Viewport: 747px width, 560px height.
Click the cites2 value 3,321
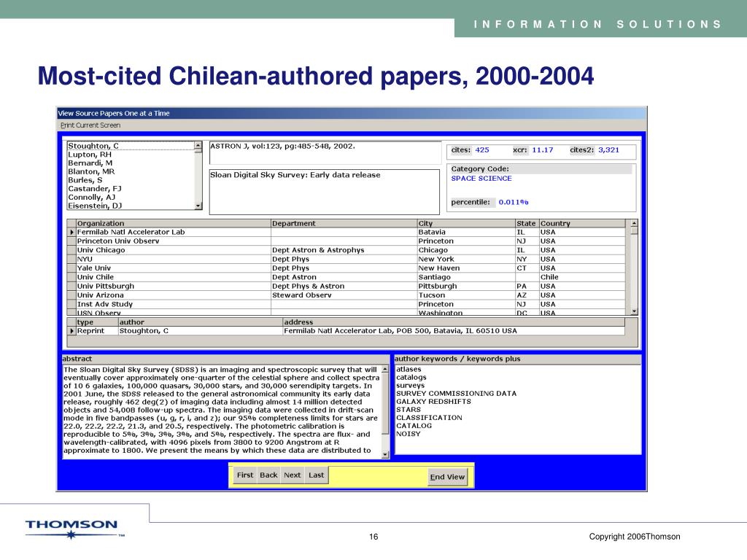click(609, 150)
